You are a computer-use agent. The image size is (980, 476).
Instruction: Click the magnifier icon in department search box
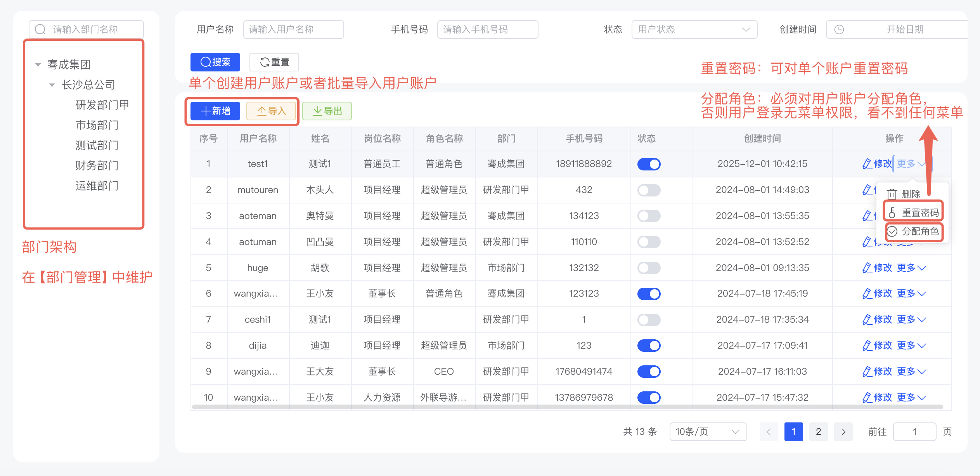click(40, 29)
